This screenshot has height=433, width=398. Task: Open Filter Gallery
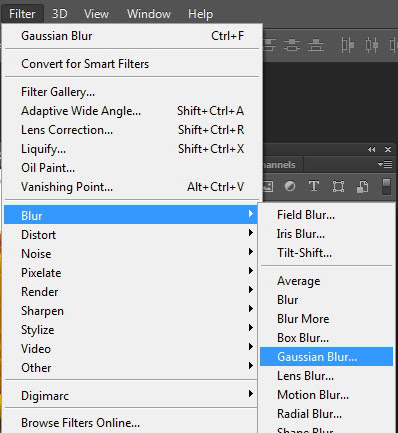[132, 92]
